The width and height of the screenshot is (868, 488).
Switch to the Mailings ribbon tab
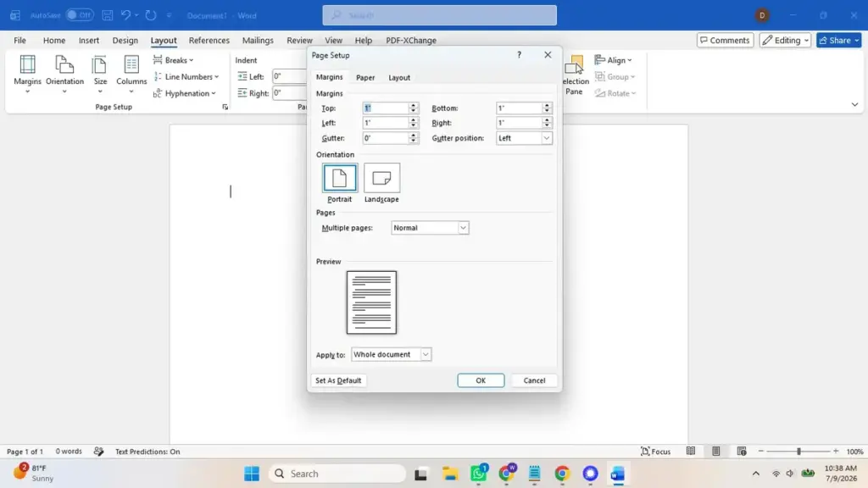click(258, 40)
